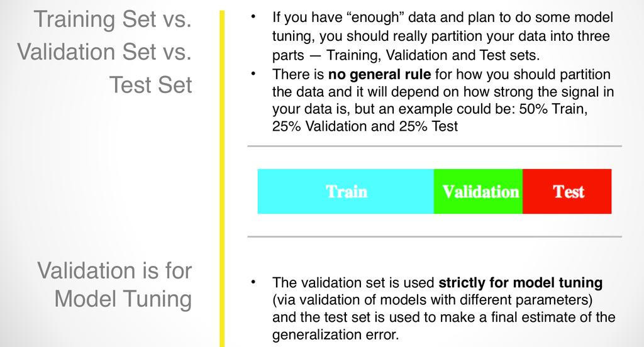Click the bold 'no general rule' phrase
Viewport: 644px width, 347px height.
pos(379,74)
